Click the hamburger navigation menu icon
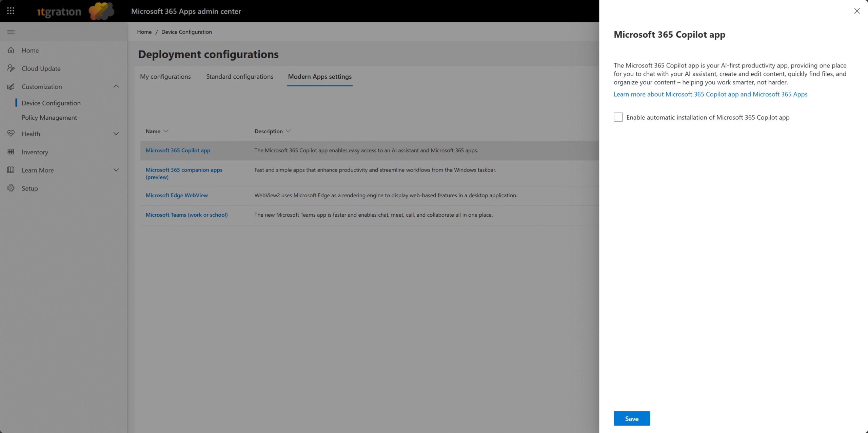868x433 pixels. point(11,32)
